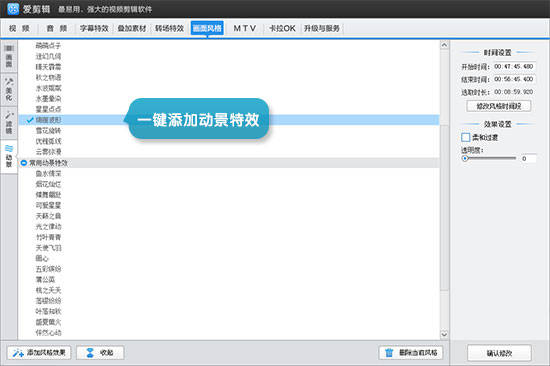550x366 pixels.
Task: Click the 结束时间 time field
Action: (514, 79)
